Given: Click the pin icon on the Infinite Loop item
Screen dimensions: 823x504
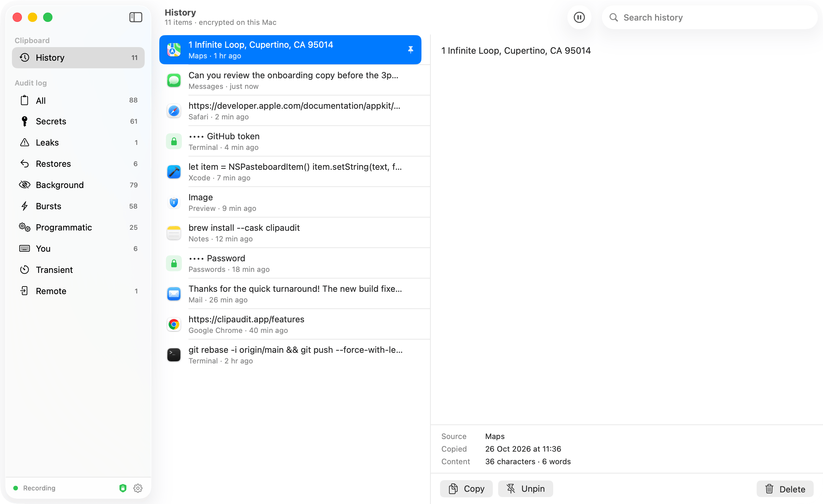Looking at the screenshot, I should [x=411, y=50].
